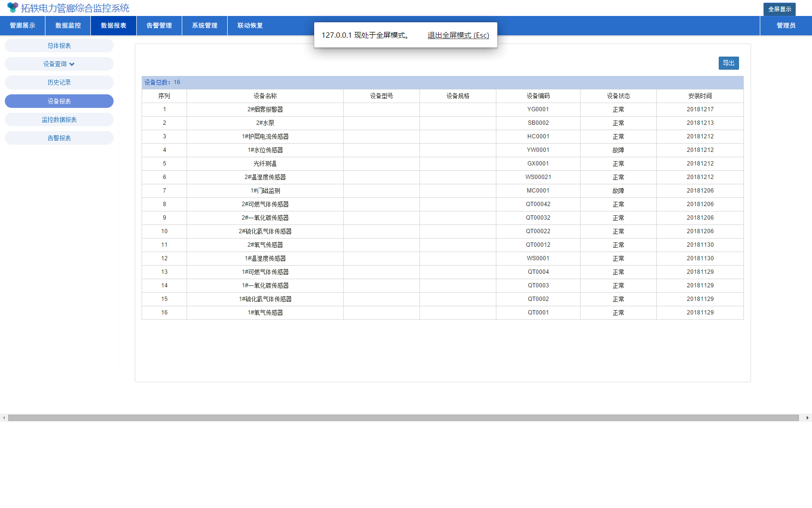Viewport: 812px width, 508px height.
Task: Switch to the 数据监控 tab
Action: click(68, 26)
